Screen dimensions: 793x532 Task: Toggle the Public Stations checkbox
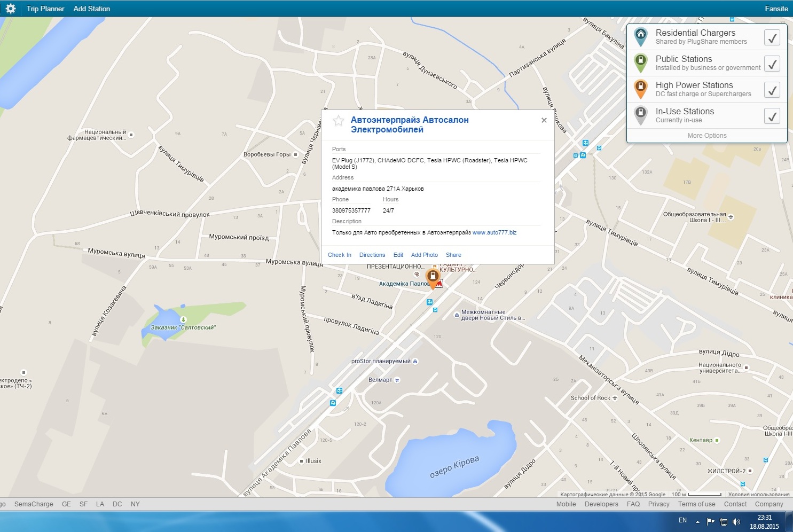click(772, 64)
